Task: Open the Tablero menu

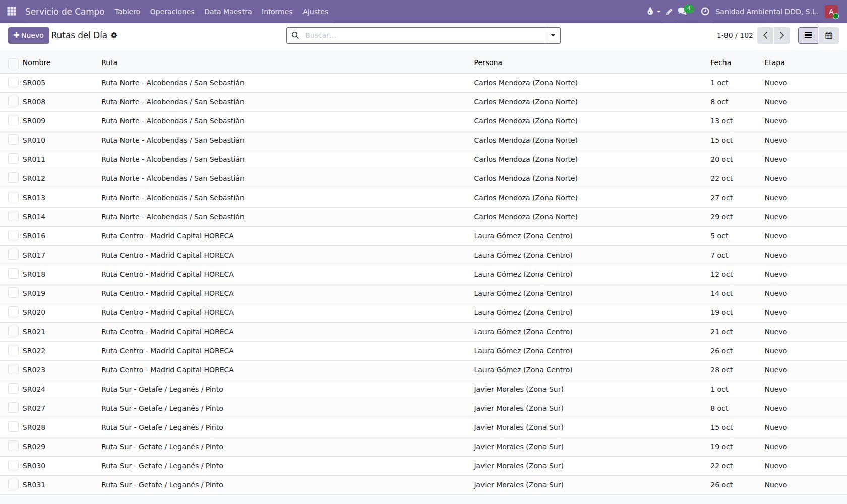Action: click(128, 11)
